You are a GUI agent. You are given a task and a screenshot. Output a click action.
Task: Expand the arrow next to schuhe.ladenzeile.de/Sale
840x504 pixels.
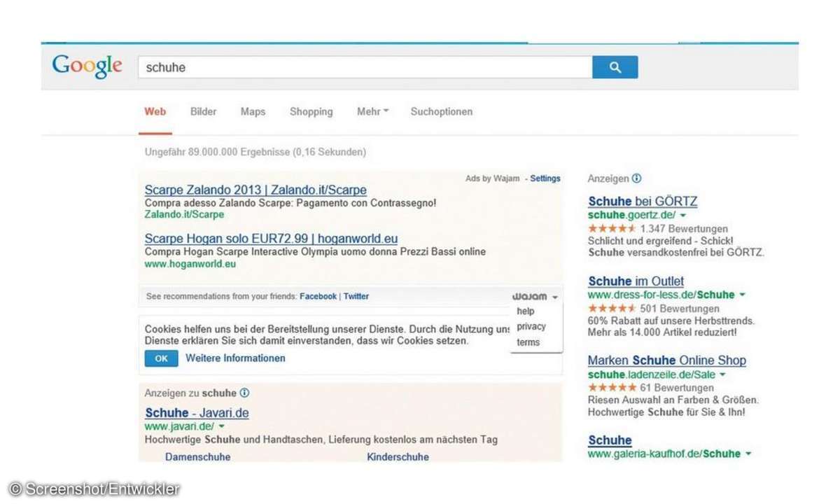click(722, 374)
